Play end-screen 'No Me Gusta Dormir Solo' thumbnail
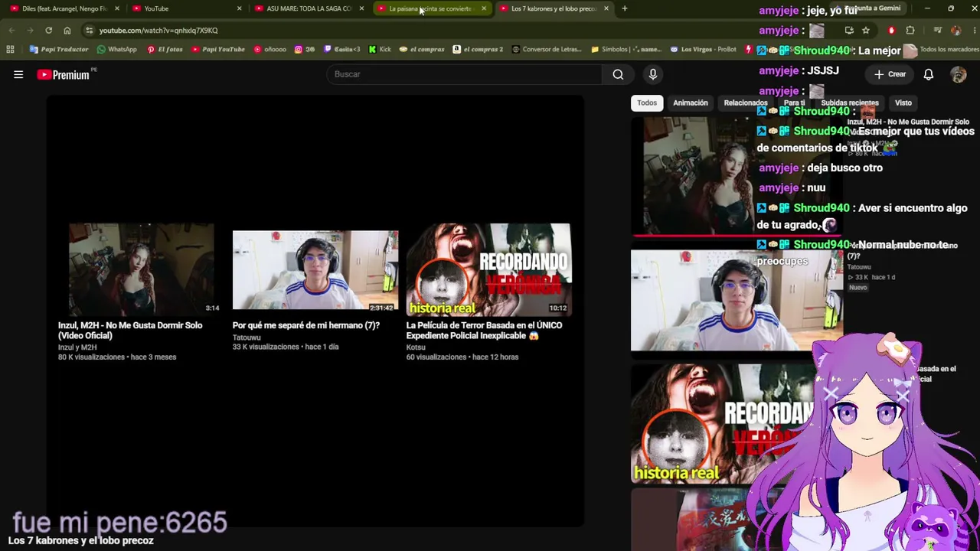980x551 pixels. coord(141,269)
